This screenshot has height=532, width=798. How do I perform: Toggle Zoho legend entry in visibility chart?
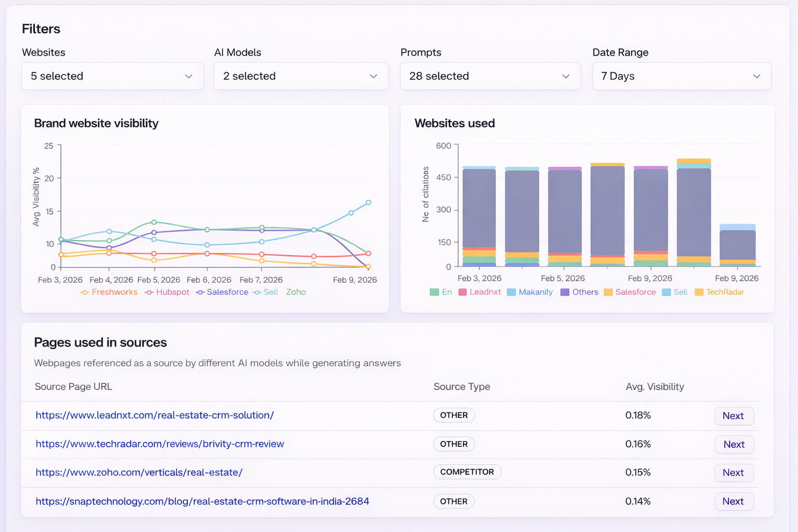click(x=296, y=292)
